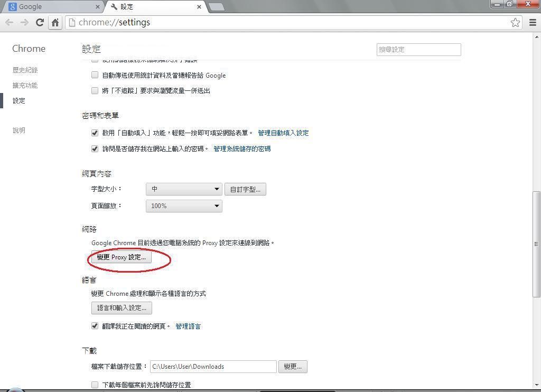Open 管理系統儲存的密碼 link

point(242,149)
